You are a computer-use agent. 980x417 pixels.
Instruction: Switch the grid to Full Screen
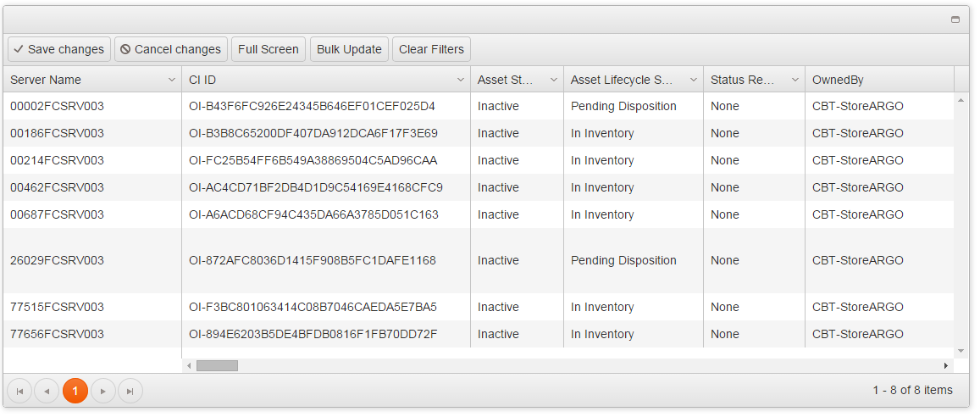[x=268, y=49]
